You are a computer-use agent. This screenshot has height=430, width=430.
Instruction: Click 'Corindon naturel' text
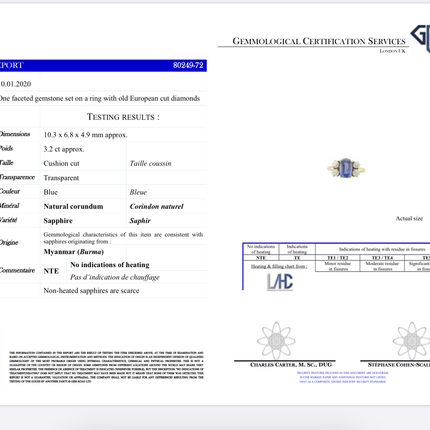click(157, 206)
